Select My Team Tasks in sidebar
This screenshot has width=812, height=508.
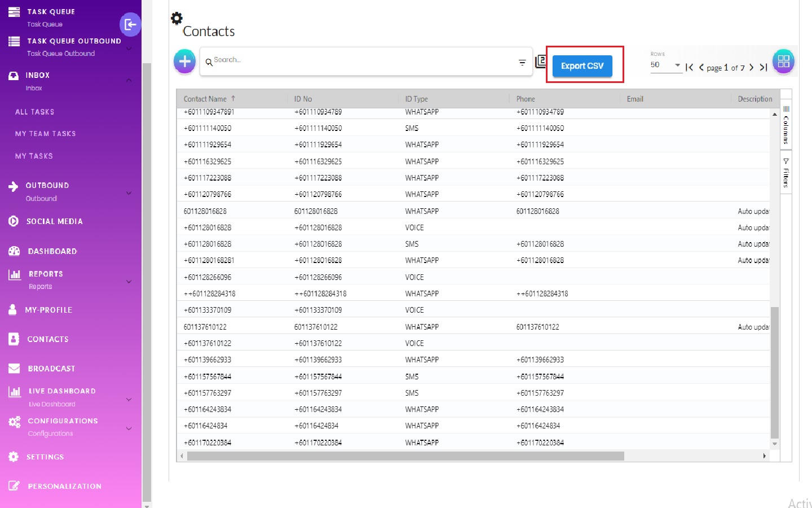[45, 134]
